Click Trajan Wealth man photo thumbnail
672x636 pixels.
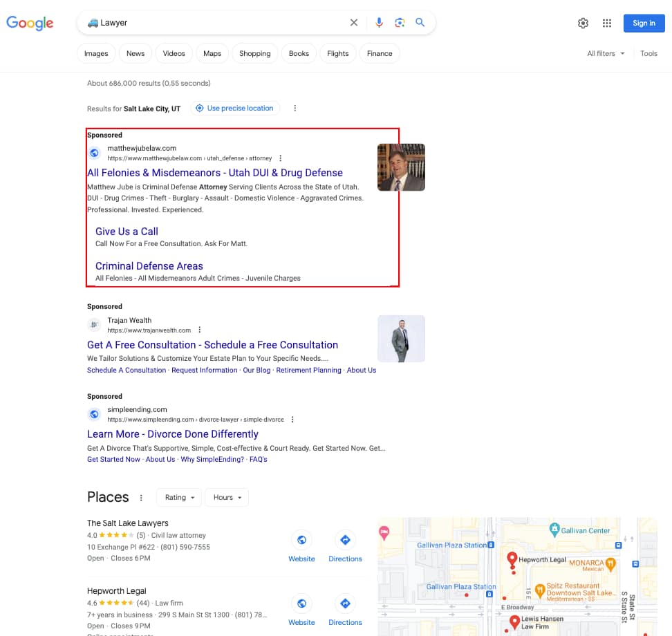[x=401, y=339]
